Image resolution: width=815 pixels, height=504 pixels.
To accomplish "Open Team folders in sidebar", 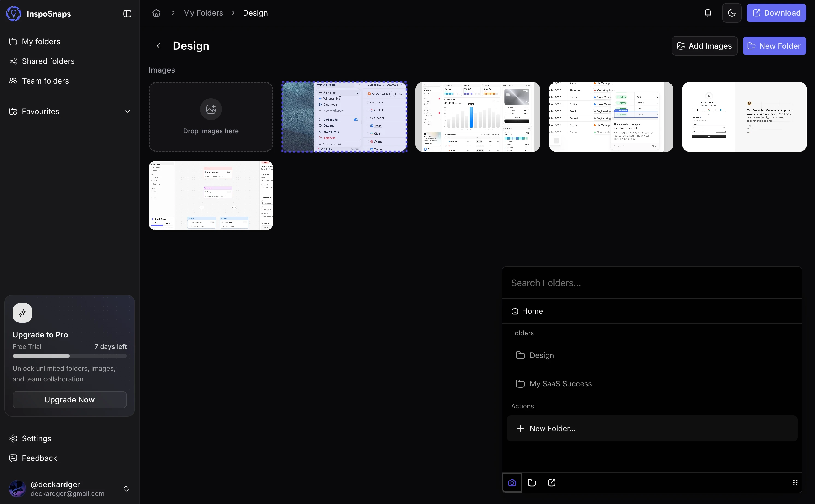I will pos(45,81).
